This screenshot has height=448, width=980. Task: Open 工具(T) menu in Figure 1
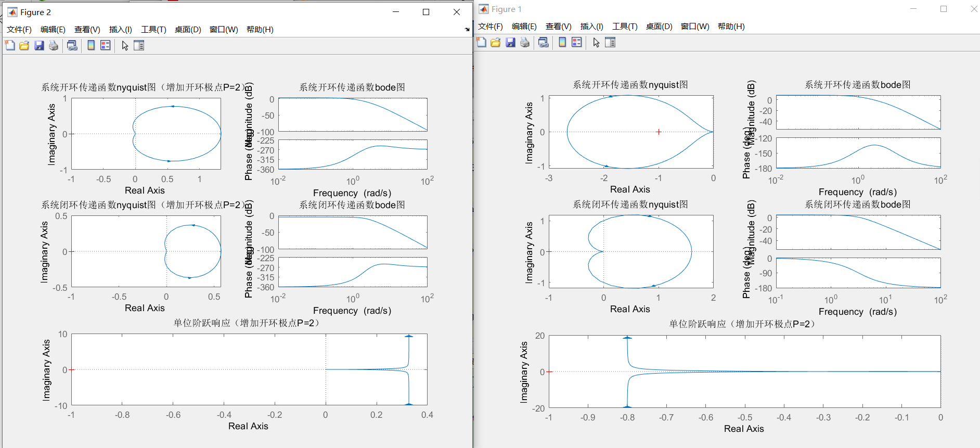(625, 27)
